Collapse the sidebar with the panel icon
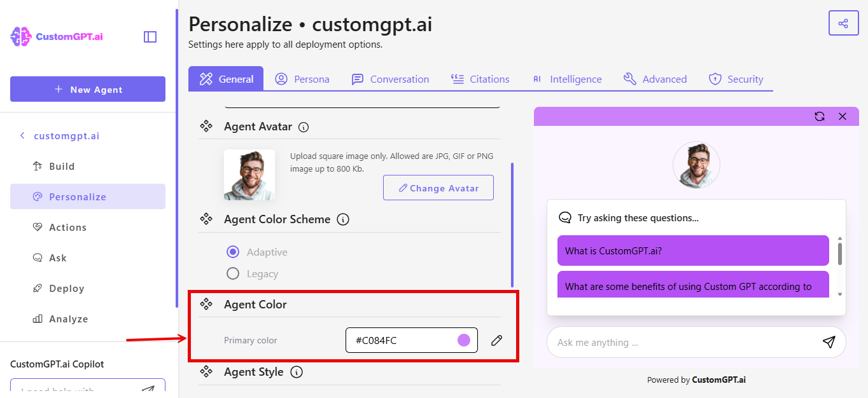This screenshot has width=868, height=398. (x=150, y=37)
